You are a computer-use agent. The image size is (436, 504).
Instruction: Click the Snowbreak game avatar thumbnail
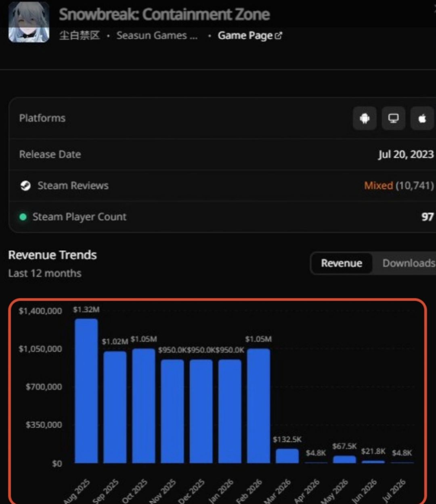pos(29,22)
